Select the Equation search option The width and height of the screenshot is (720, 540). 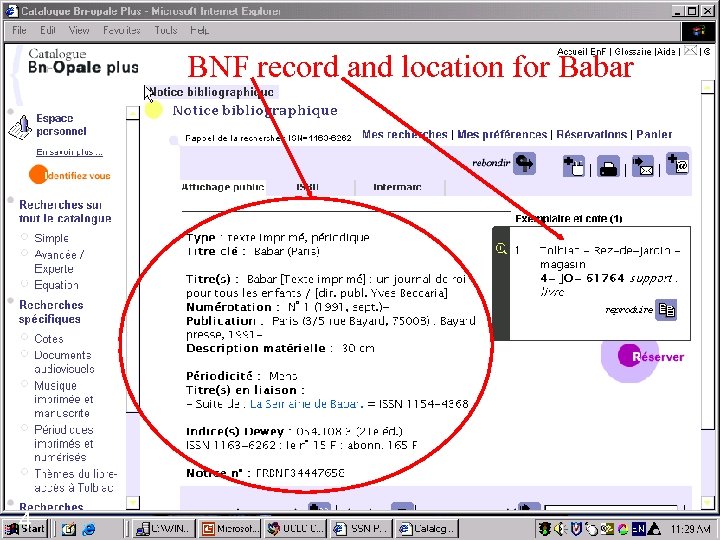(25, 283)
